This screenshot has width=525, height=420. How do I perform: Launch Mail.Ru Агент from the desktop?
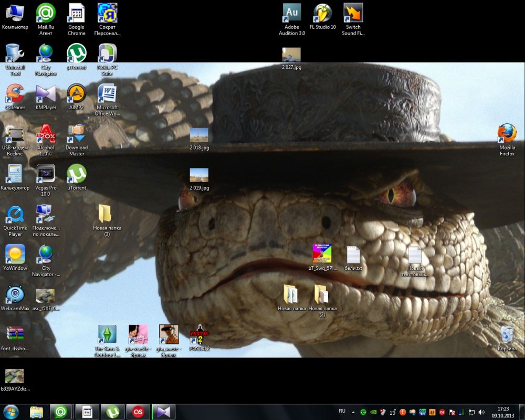point(46,19)
